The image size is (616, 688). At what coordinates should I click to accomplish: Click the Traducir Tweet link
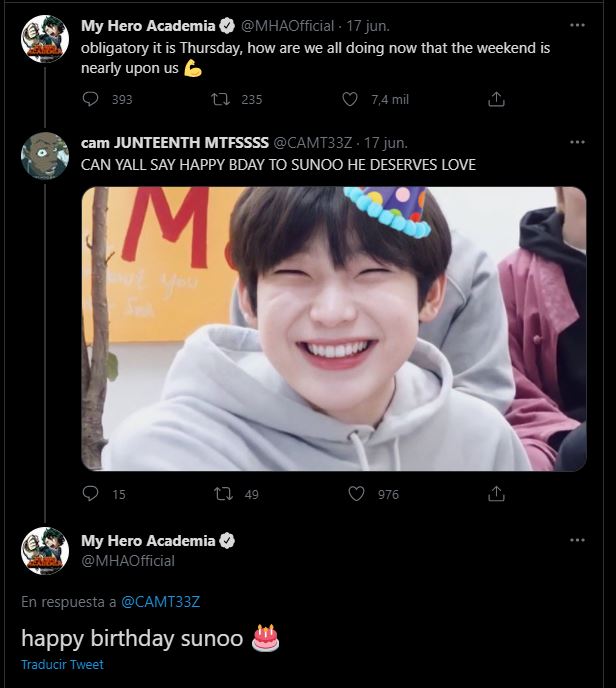click(x=62, y=664)
